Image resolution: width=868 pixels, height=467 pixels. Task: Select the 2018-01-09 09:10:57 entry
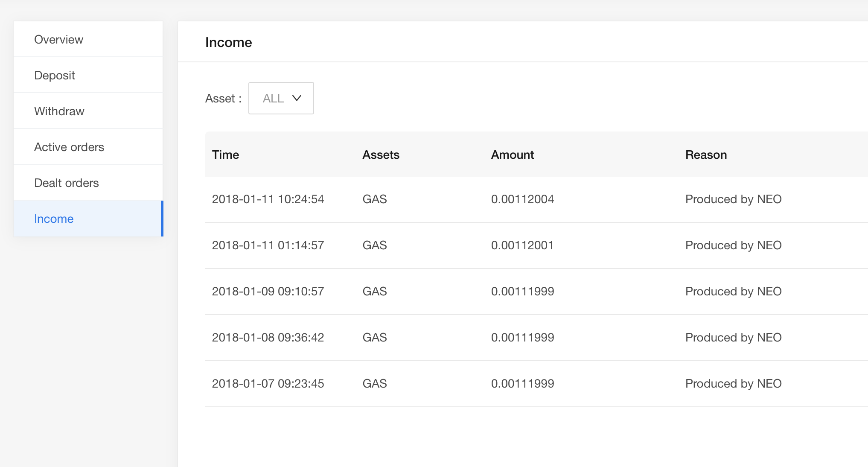point(268,291)
